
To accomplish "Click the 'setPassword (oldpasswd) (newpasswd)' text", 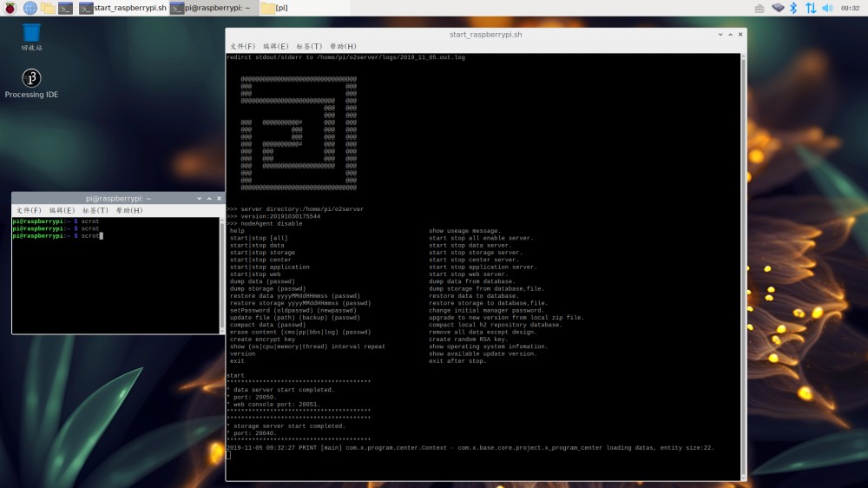I will [293, 310].
